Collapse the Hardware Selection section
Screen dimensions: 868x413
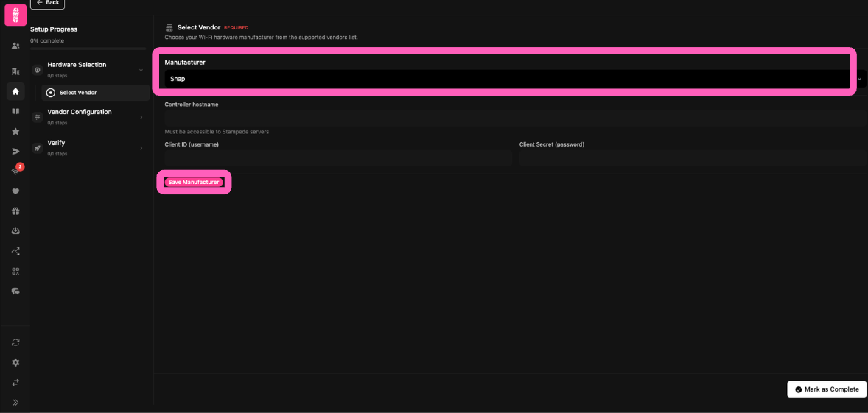pos(141,70)
